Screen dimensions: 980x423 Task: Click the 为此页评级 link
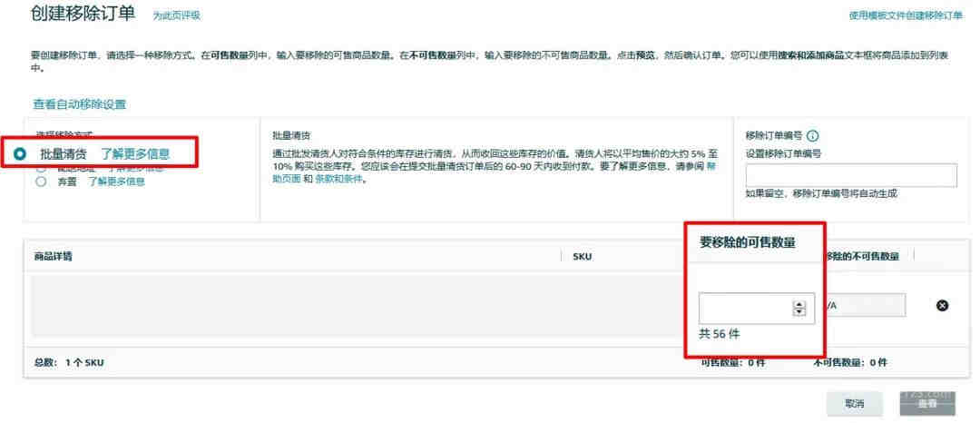point(176,15)
